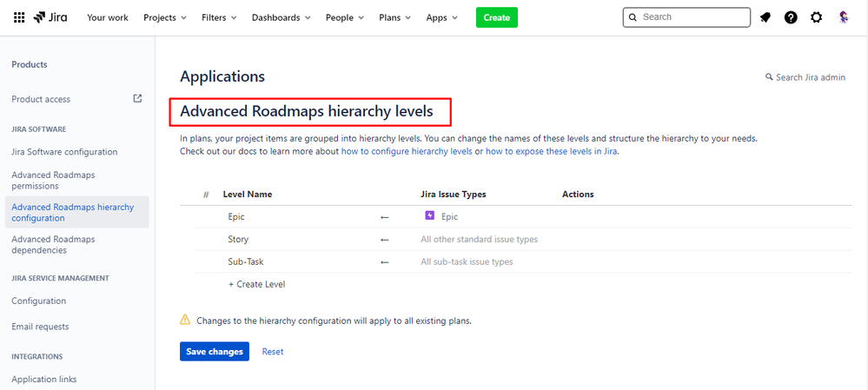The width and height of the screenshot is (868, 390).
Task: Click the Products sidebar heading
Action: [x=30, y=64]
